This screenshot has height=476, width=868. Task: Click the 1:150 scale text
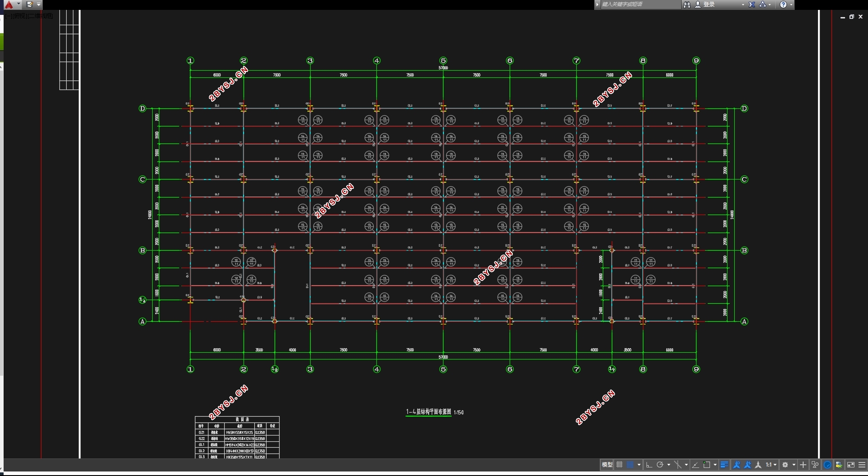pyautogui.click(x=459, y=412)
